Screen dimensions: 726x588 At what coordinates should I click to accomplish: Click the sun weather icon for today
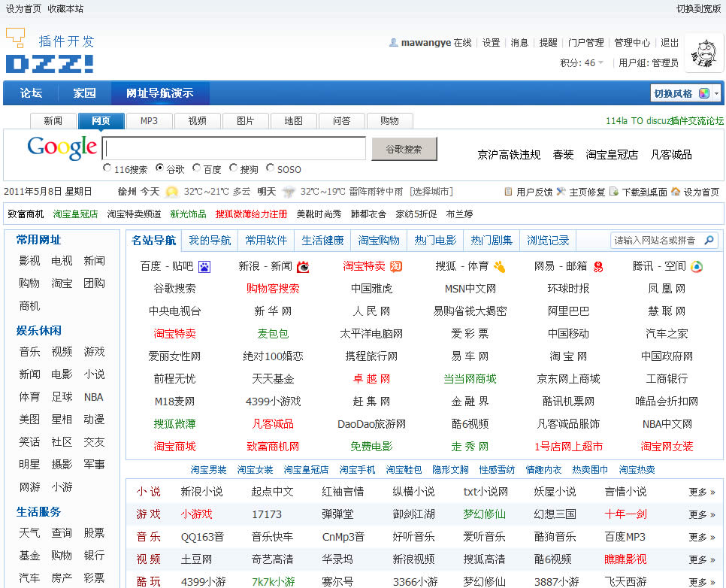(172, 192)
